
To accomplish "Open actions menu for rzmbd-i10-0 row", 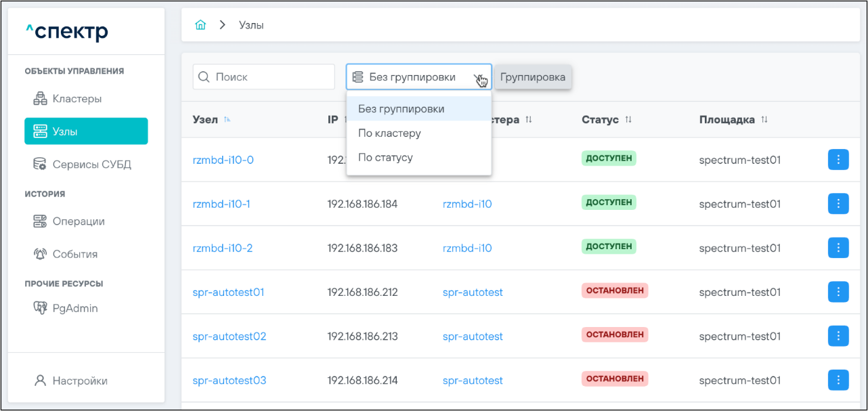I will click(838, 160).
